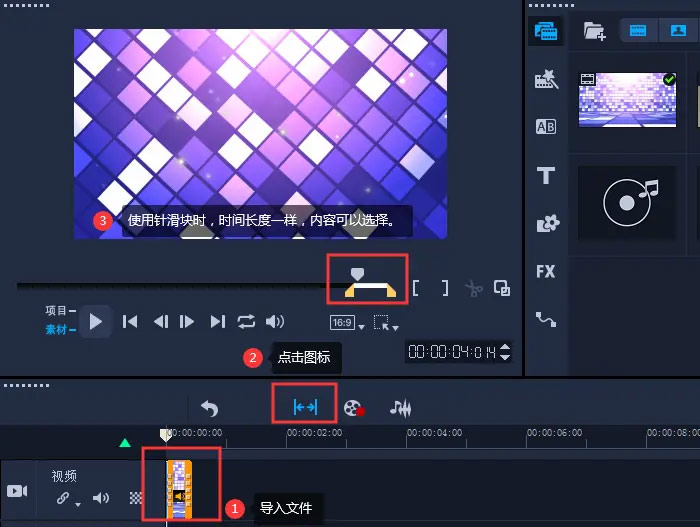This screenshot has width=700, height=527.
Task: Jump to the end of clip
Action: tap(218, 322)
